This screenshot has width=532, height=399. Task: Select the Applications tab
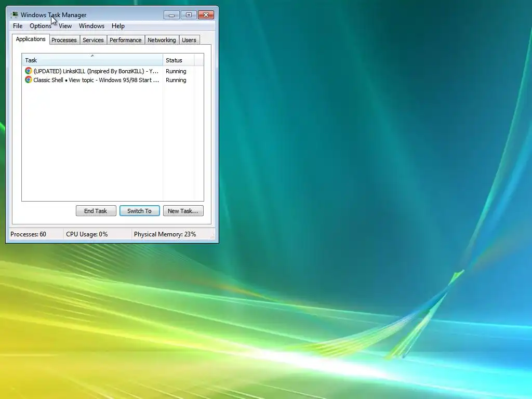(x=31, y=39)
